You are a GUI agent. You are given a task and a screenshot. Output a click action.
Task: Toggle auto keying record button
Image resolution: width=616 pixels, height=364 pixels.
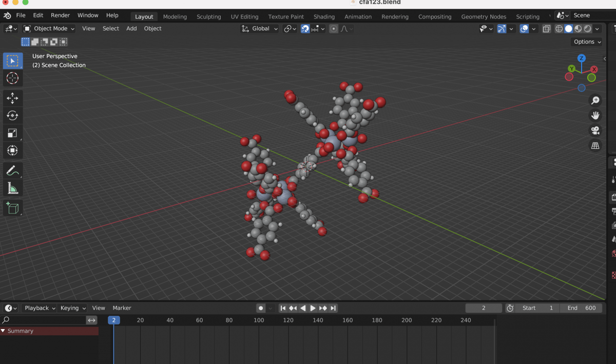(x=261, y=308)
